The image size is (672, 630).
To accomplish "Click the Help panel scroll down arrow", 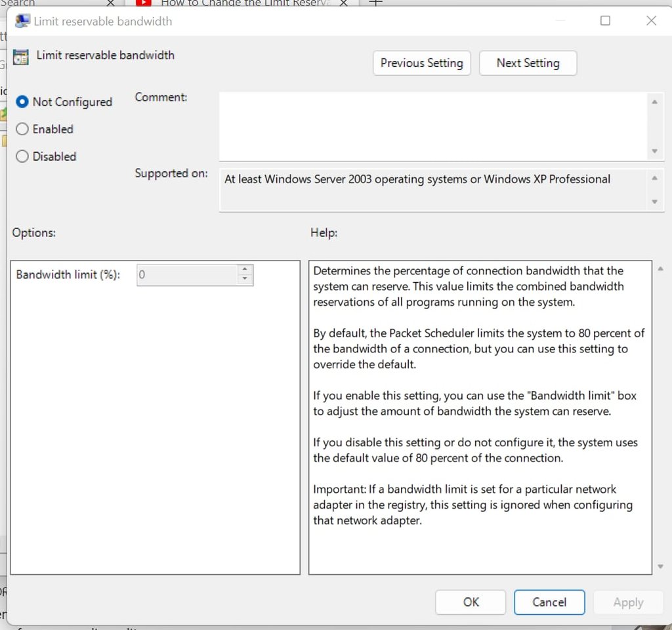I will [x=660, y=566].
